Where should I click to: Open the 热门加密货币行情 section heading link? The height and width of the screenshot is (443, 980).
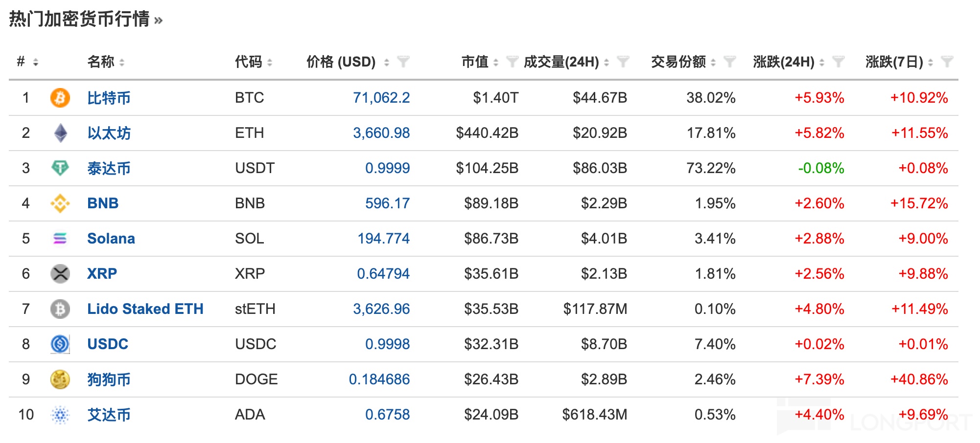(x=85, y=20)
